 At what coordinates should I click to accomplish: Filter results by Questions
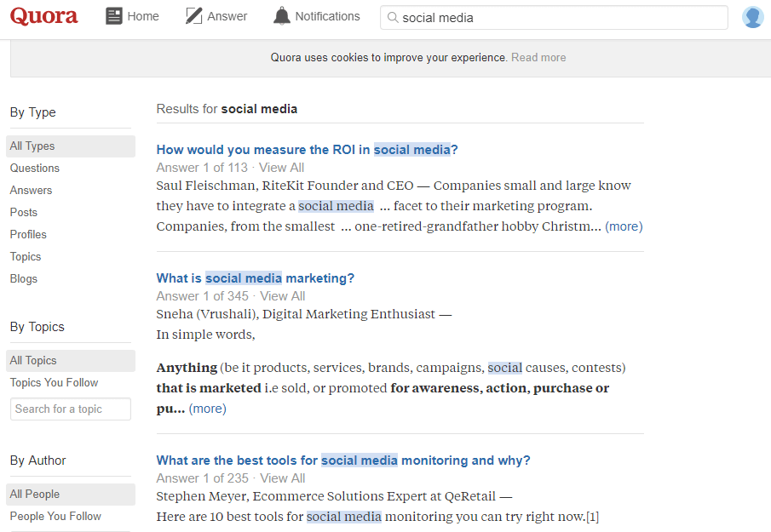tap(34, 168)
